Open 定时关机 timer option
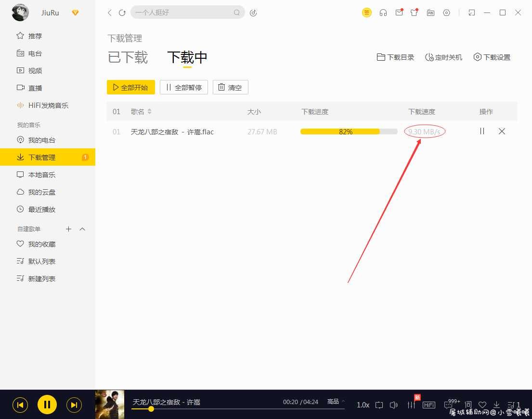This screenshot has height=419, width=532. tap(443, 57)
